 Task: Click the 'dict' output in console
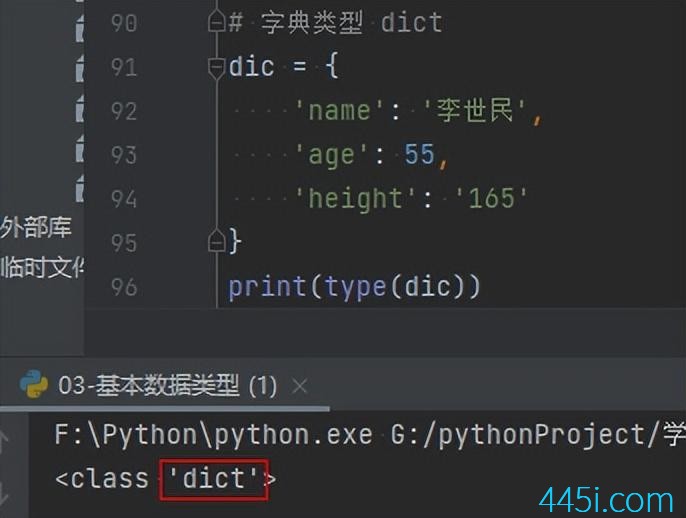[x=214, y=479]
